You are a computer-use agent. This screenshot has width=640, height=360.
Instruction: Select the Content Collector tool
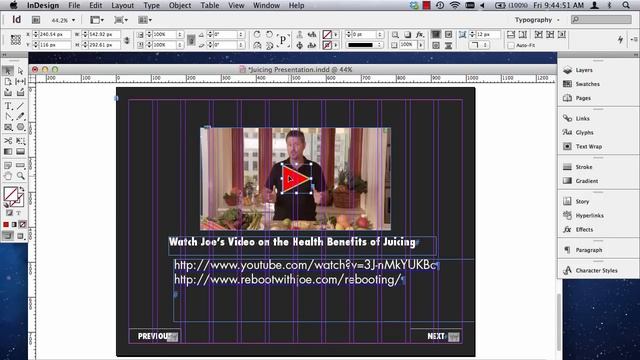click(8, 93)
